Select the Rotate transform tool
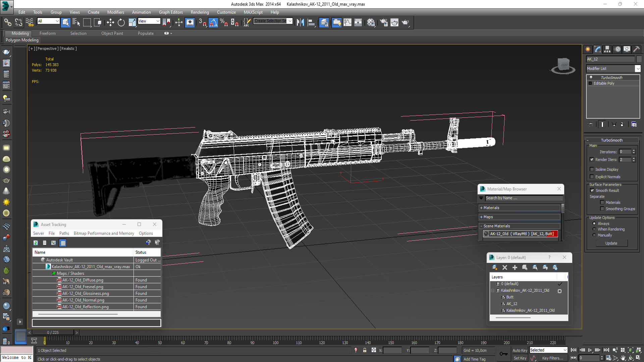 [x=121, y=22]
